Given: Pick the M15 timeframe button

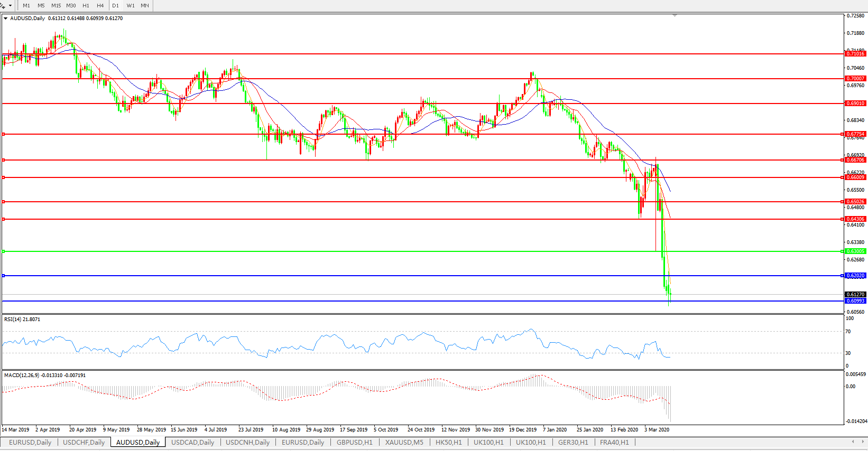Looking at the screenshot, I should [x=56, y=6].
